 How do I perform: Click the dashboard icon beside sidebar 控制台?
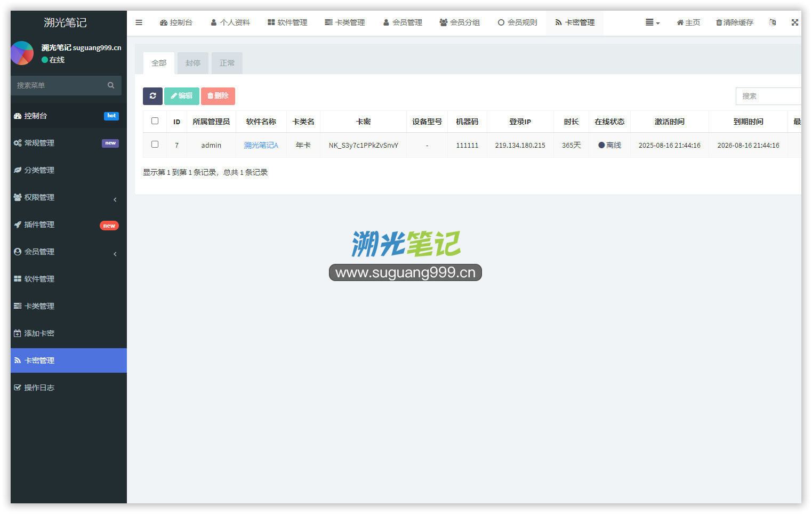(x=18, y=116)
